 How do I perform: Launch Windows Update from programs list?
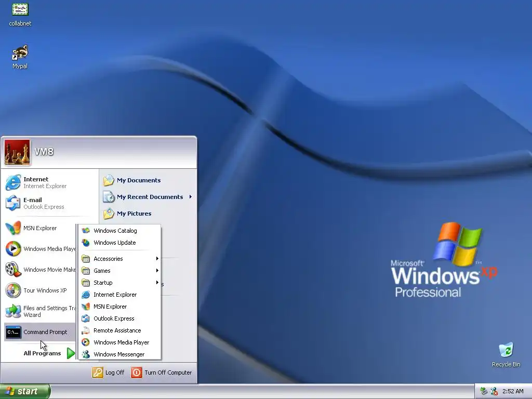[120, 243]
